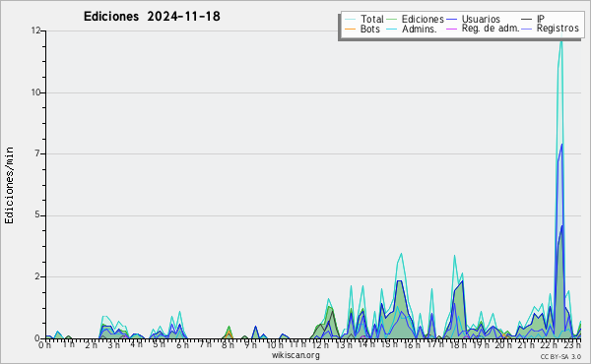Screen dimensions: 591x364
Task: Click the x-axis label 15 h
Action: click(x=389, y=344)
